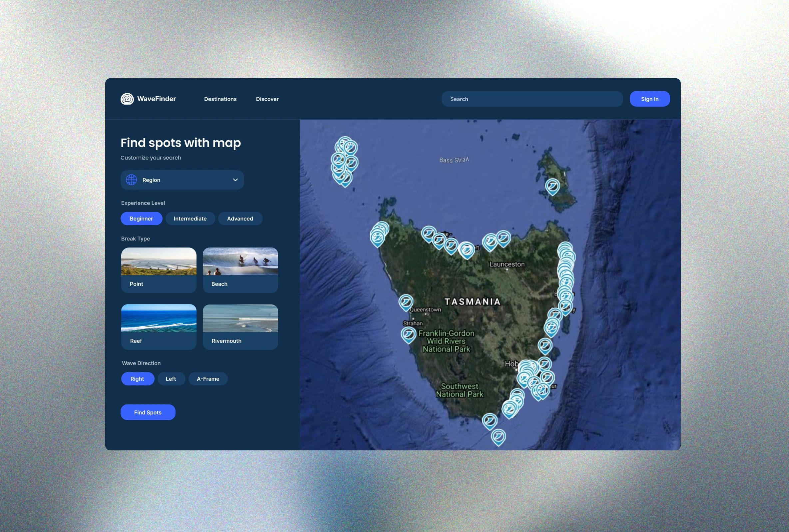Viewport: 789px width, 532px height.
Task: Expand the Region dropdown chevron
Action: (x=235, y=180)
